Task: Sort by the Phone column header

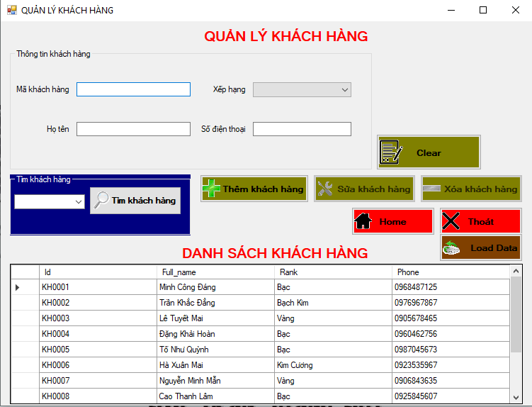Action: [x=451, y=272]
